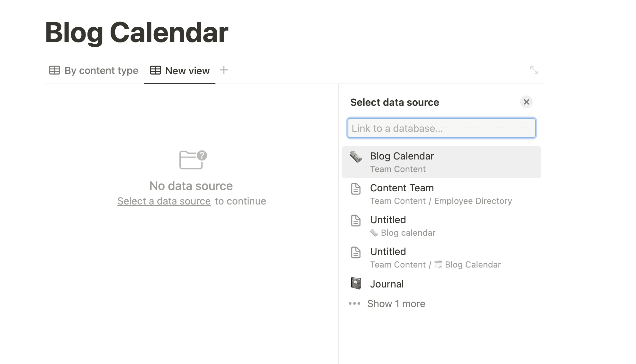Click the resize handle top right corner

point(534,70)
